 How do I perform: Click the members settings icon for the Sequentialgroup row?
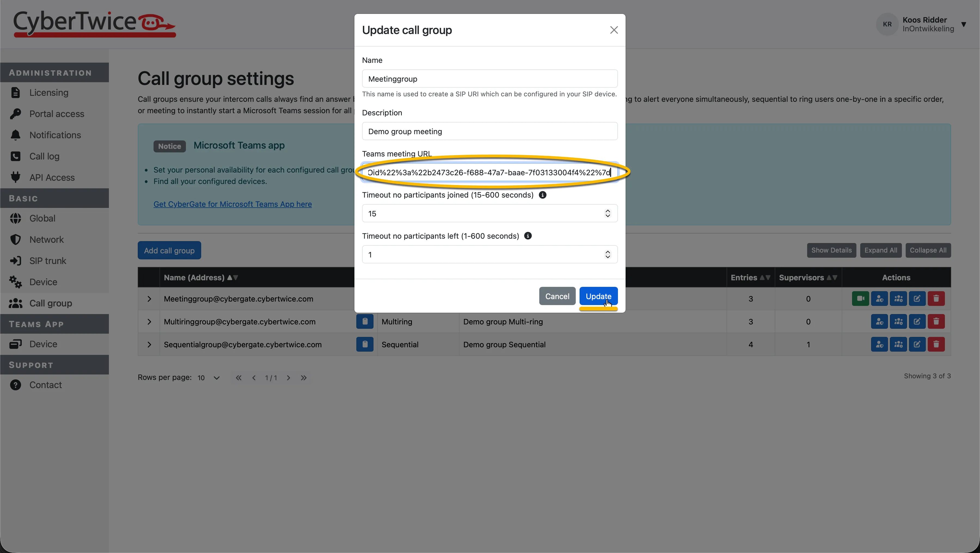click(898, 344)
